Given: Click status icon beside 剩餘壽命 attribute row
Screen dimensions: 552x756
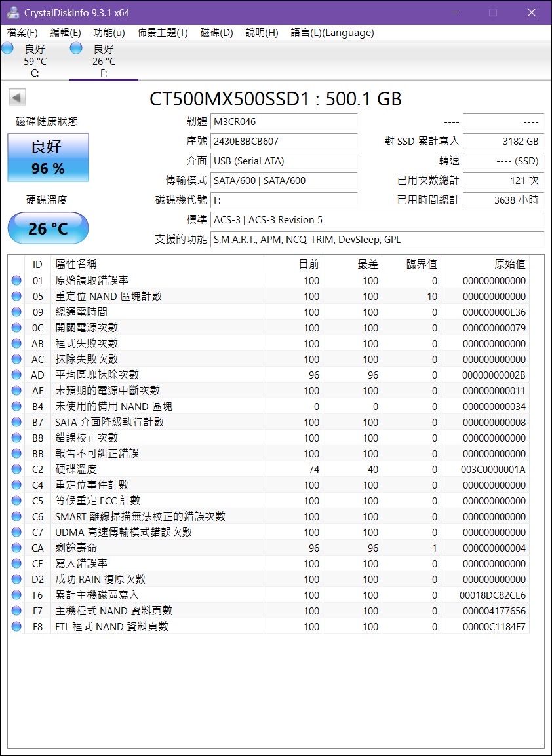Looking at the screenshot, I should (16, 548).
